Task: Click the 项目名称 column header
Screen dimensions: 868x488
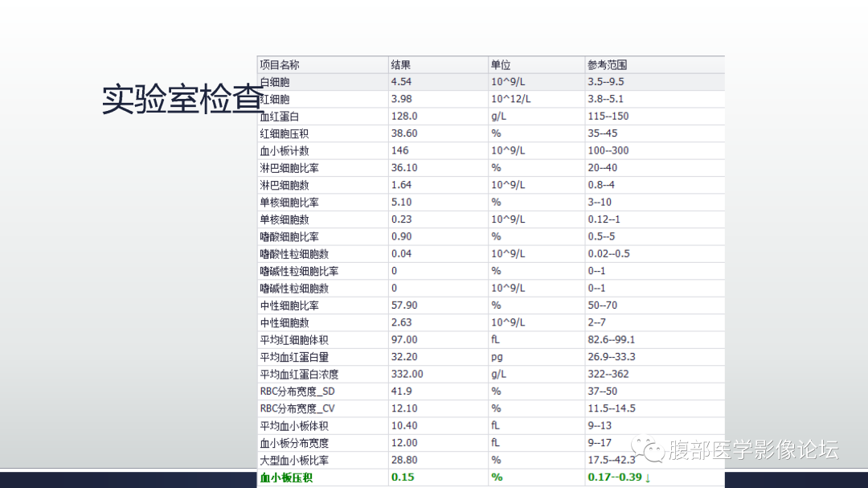Action: click(x=280, y=65)
